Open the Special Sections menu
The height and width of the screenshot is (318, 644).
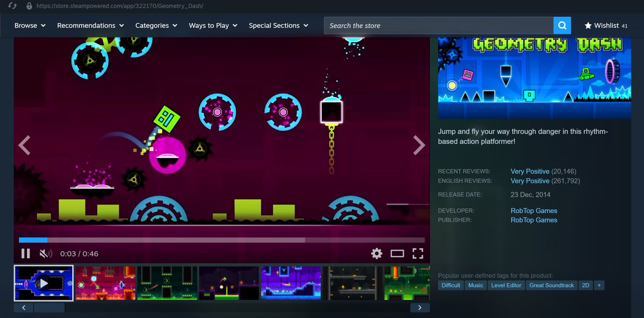click(279, 25)
